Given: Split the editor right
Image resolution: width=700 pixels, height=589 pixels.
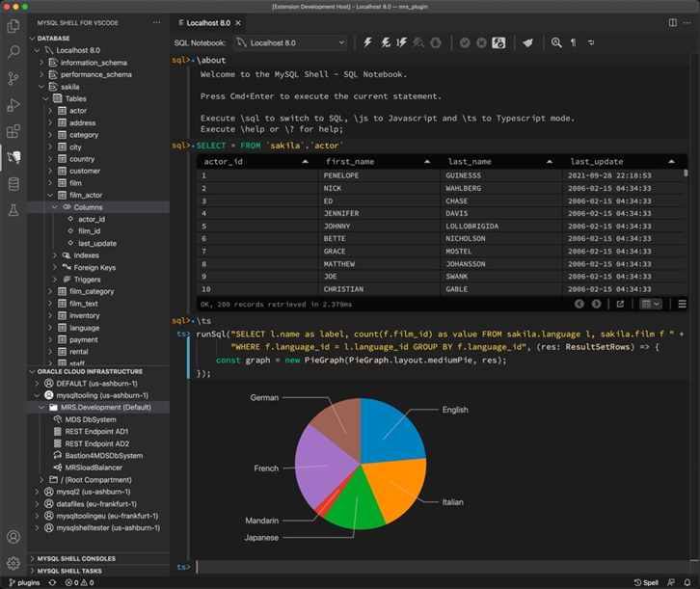Looking at the screenshot, I should coord(672,23).
